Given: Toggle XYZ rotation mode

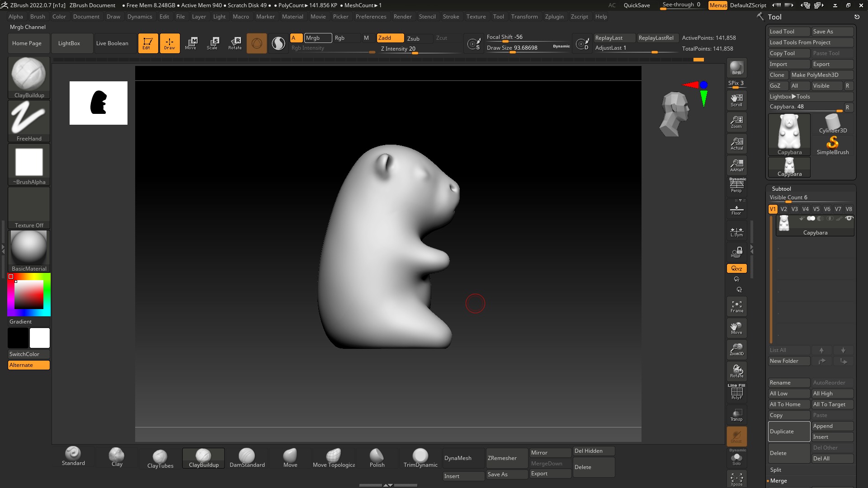Looking at the screenshot, I should [736, 268].
